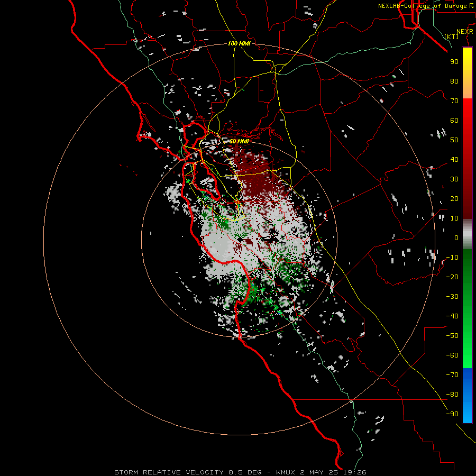Click the "-70" scale value
The width and height of the screenshot is (476, 476).
click(452, 375)
